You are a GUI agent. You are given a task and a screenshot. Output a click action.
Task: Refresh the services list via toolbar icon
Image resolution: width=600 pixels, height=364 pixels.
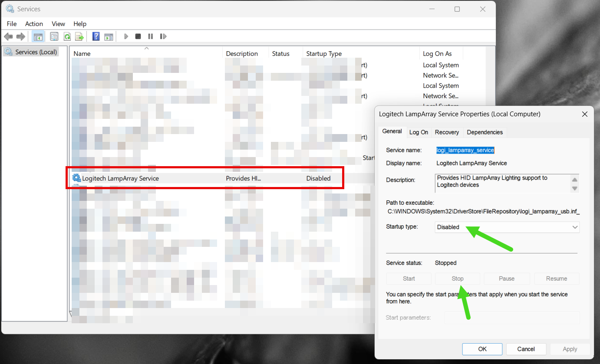pyautogui.click(x=67, y=36)
